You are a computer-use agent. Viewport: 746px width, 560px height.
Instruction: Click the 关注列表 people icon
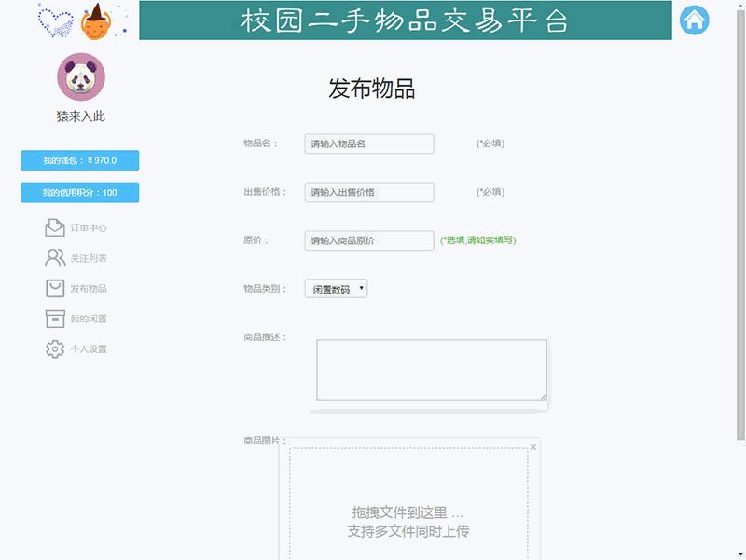coord(55,258)
